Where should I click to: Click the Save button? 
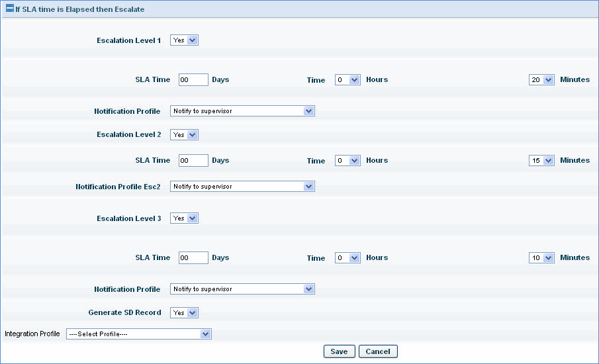[339, 351]
